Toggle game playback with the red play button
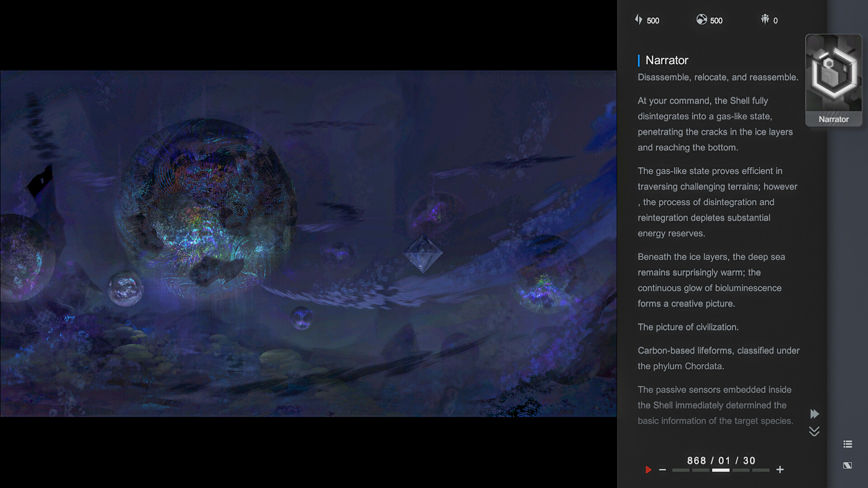The width and height of the screenshot is (868, 488). pyautogui.click(x=649, y=470)
